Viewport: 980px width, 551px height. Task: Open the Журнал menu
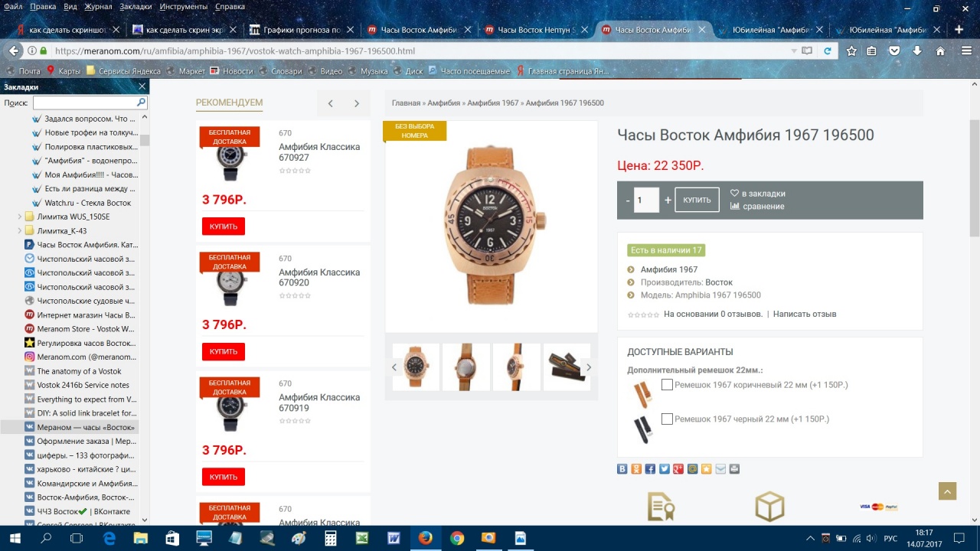click(97, 6)
